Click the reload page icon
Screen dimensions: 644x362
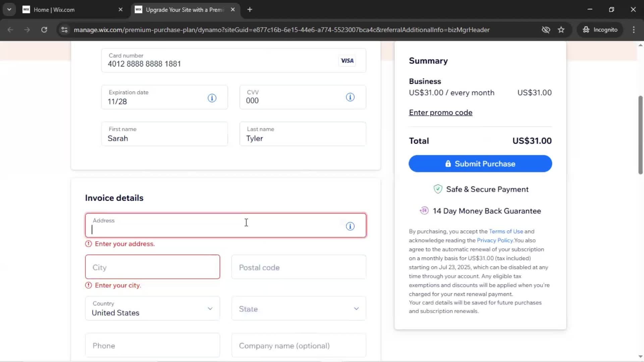click(x=44, y=29)
